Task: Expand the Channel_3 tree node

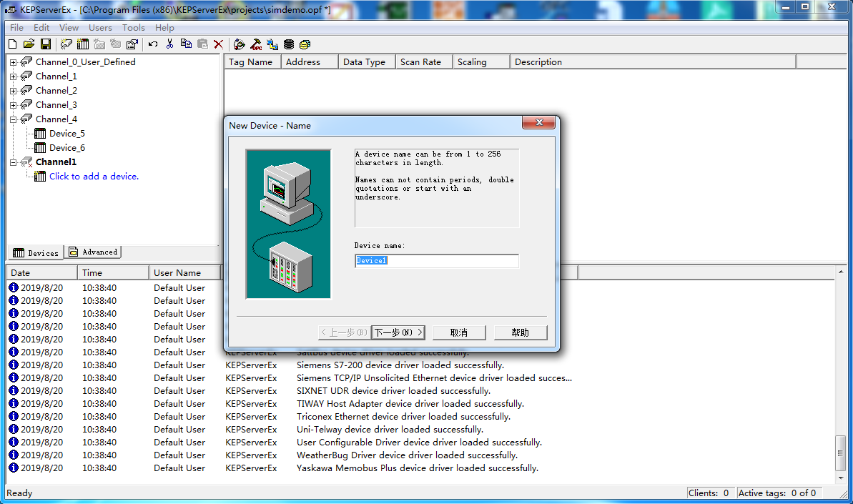Action: coord(13,105)
